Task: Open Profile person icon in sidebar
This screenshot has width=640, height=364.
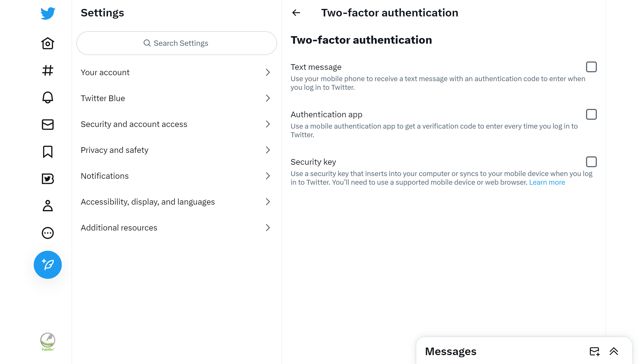Action: (48, 206)
